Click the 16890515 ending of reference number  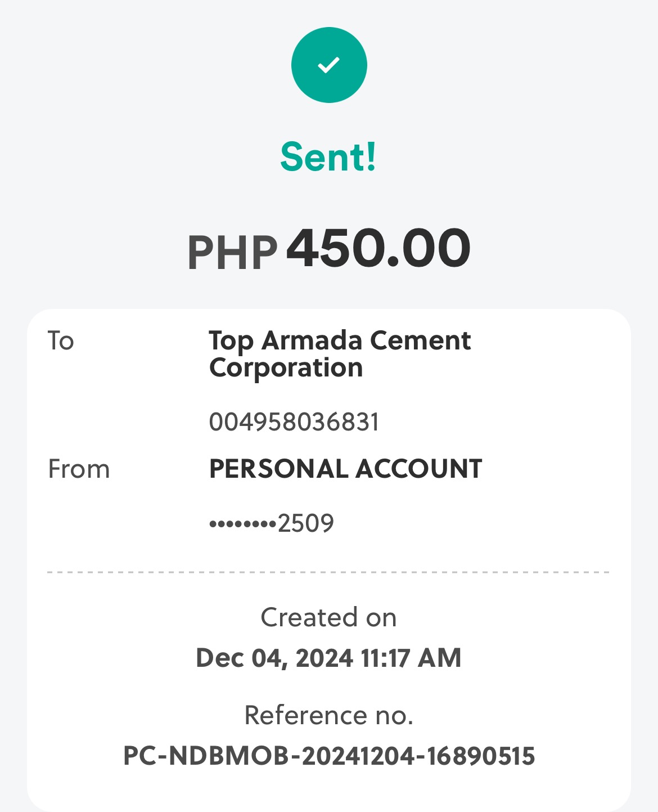click(x=480, y=756)
